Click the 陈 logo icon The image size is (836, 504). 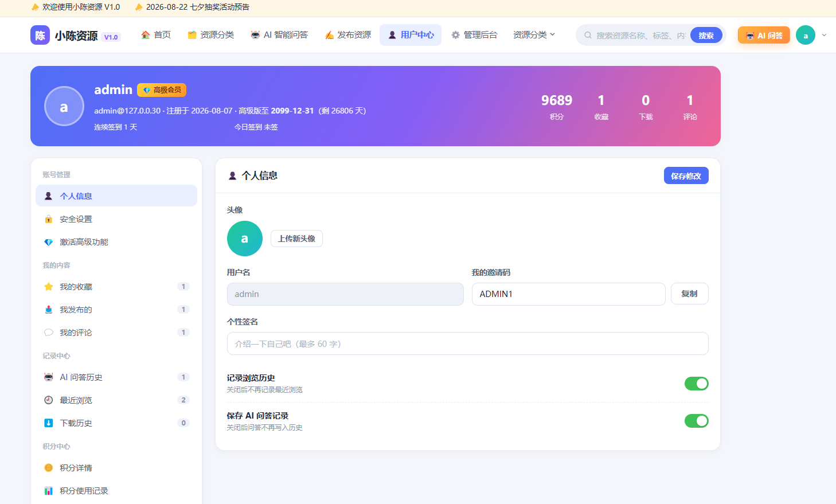(40, 35)
